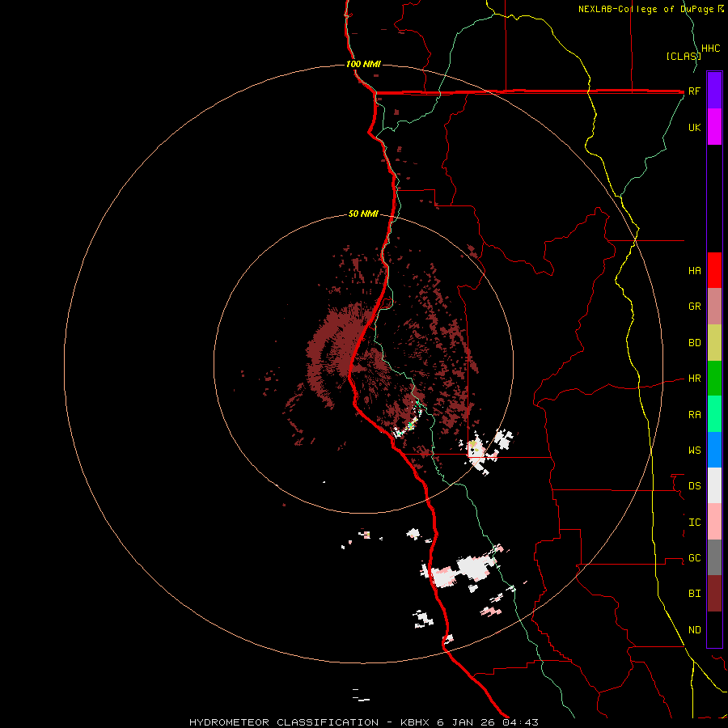Click the "BI" legend label text

[x=694, y=594]
